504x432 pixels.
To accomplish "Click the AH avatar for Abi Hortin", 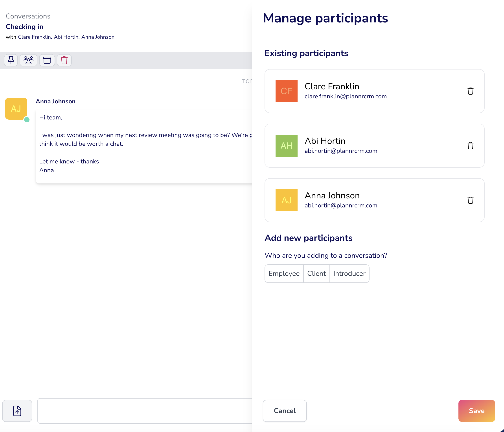I will (x=286, y=146).
